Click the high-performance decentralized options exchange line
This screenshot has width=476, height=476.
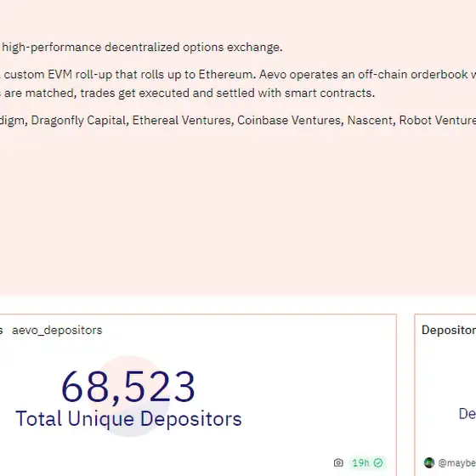click(142, 47)
